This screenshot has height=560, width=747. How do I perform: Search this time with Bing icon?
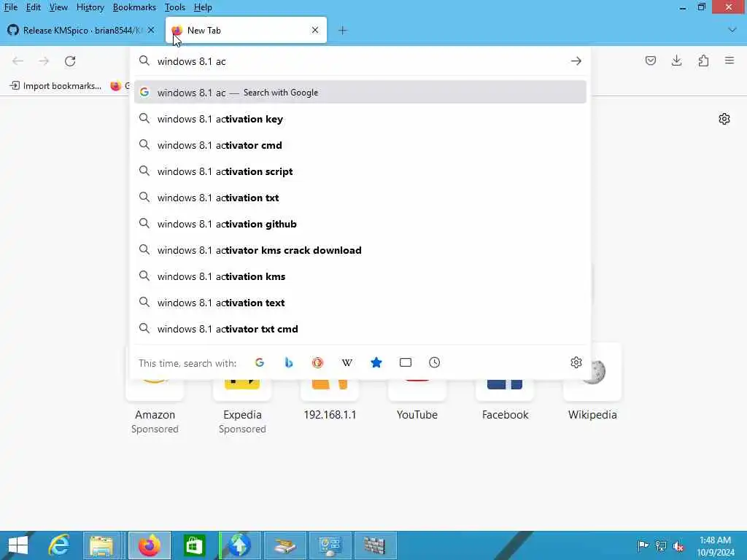289,363
